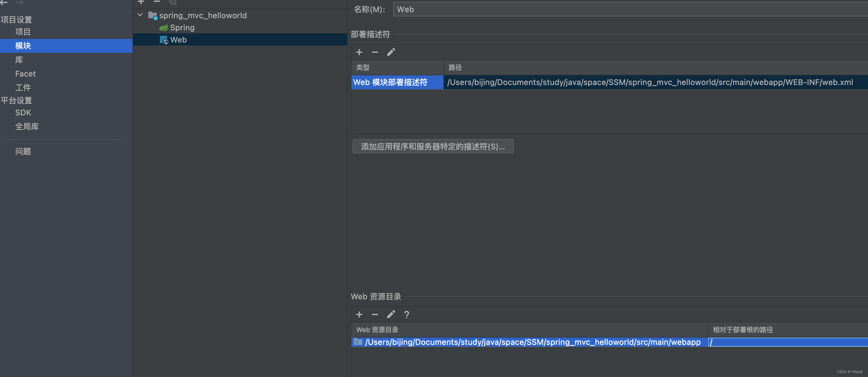Screen dimensions: 868x377
Task: Select spring_mvc_helloworld module in tree
Action: tap(203, 15)
